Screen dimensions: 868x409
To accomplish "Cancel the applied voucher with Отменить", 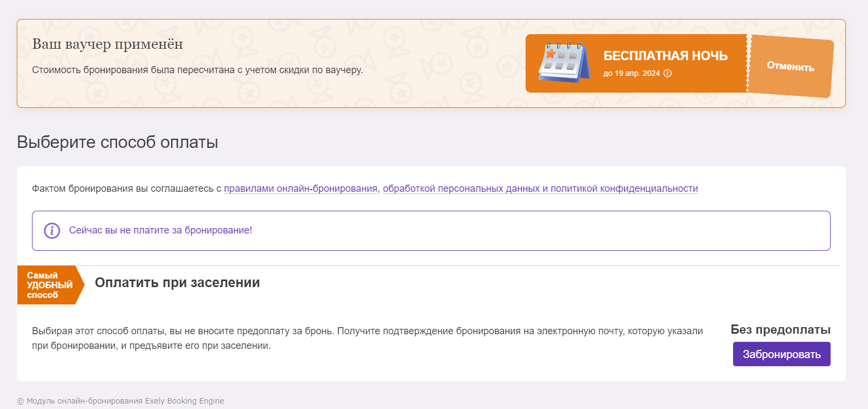I will (791, 66).
